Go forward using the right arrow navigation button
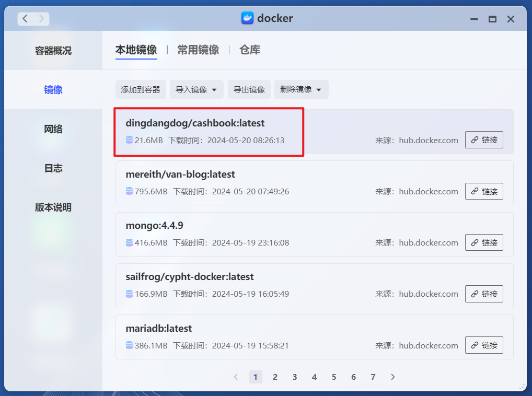Image resolution: width=532 pixels, height=396 pixels. pos(41,19)
